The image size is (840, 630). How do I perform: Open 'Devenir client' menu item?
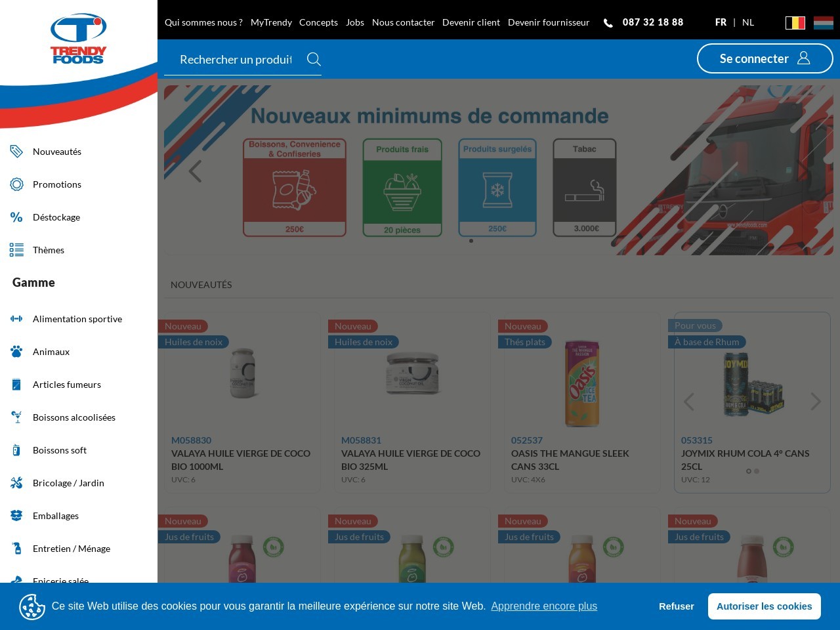(x=471, y=22)
